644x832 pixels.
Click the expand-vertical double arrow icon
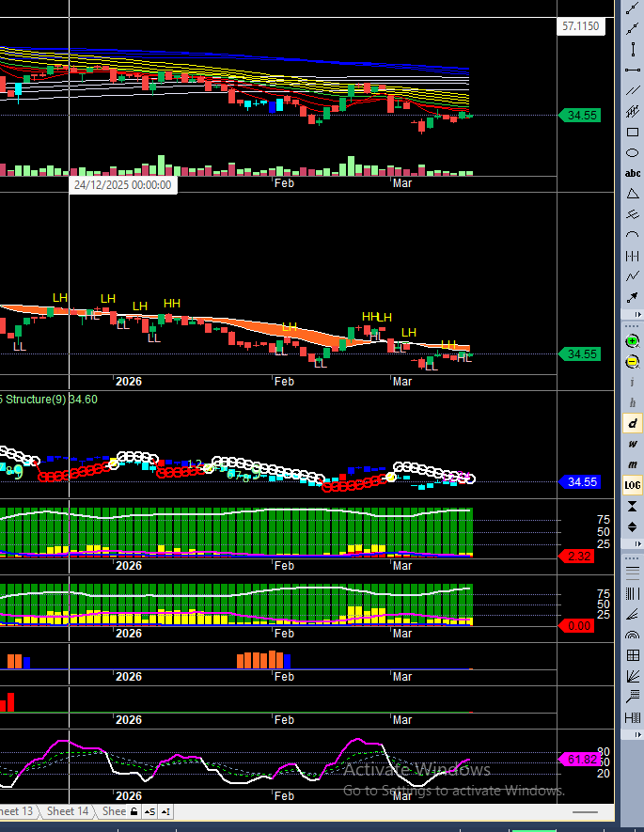point(633,526)
